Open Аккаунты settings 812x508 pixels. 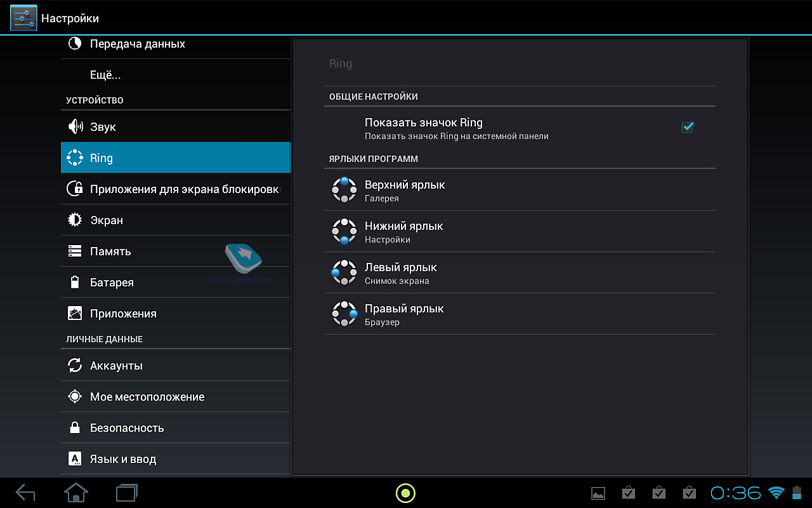tap(176, 365)
